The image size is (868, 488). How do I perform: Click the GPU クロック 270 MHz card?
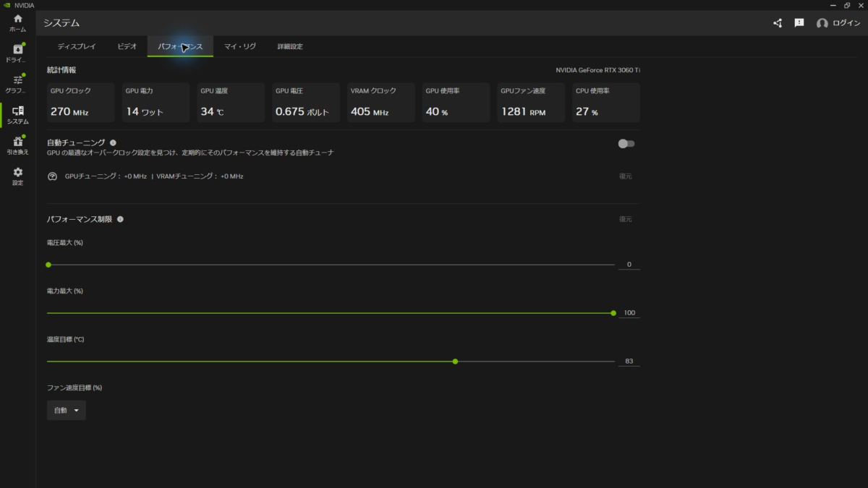pyautogui.click(x=81, y=103)
